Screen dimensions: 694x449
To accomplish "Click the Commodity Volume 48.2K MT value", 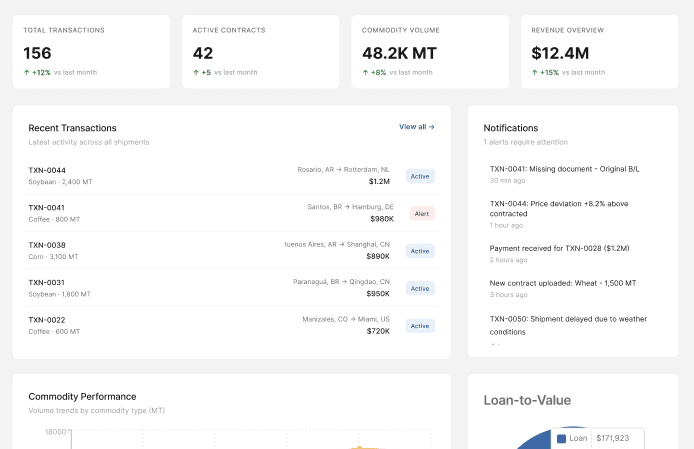I will (x=399, y=53).
